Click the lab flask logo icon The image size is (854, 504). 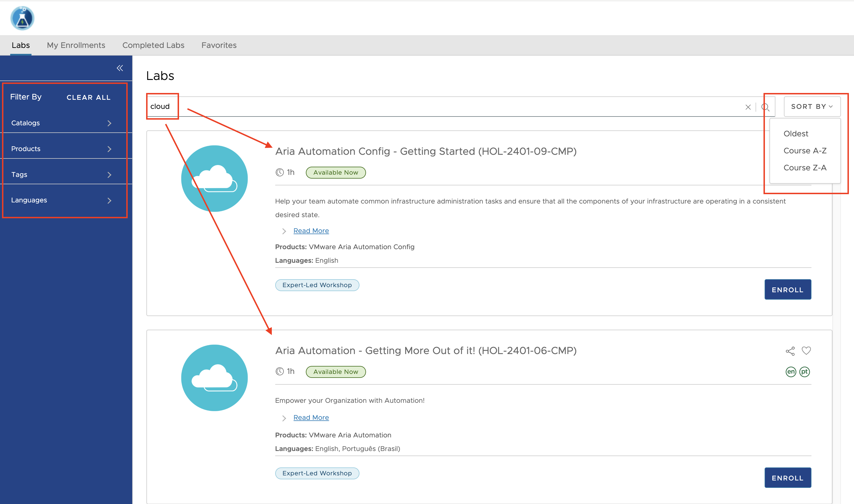point(22,18)
